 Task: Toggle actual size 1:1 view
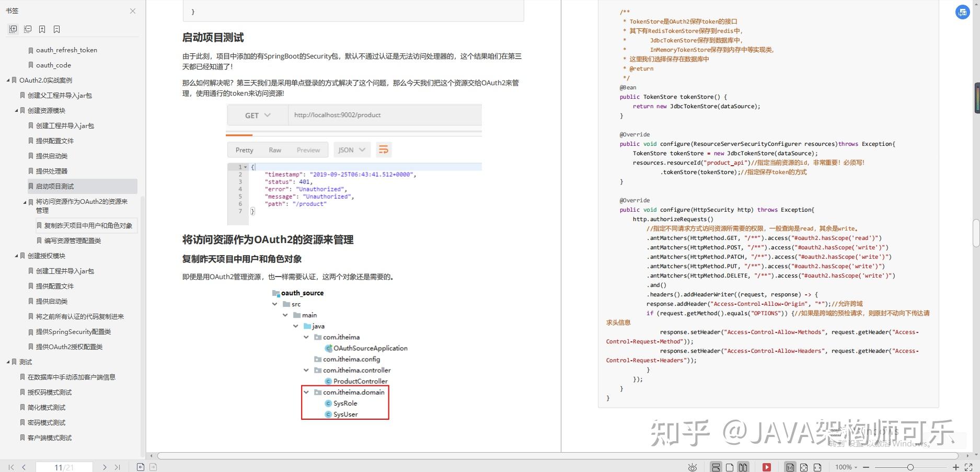point(790,467)
